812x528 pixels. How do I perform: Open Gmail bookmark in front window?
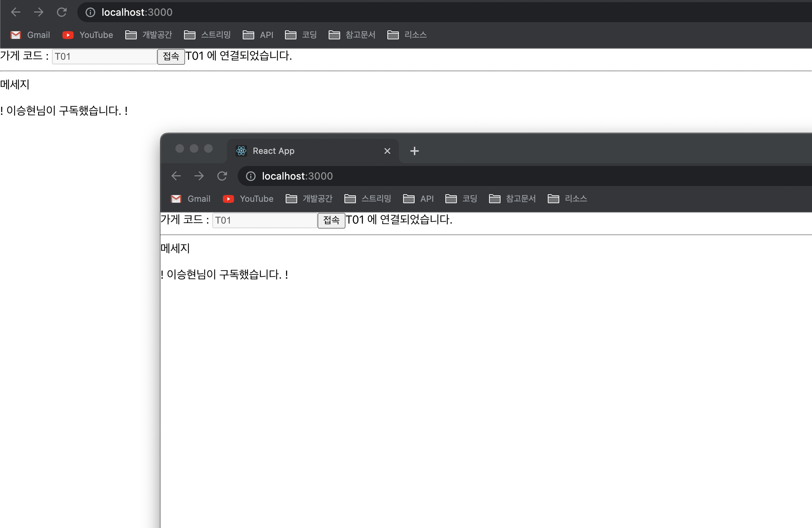[x=191, y=199]
